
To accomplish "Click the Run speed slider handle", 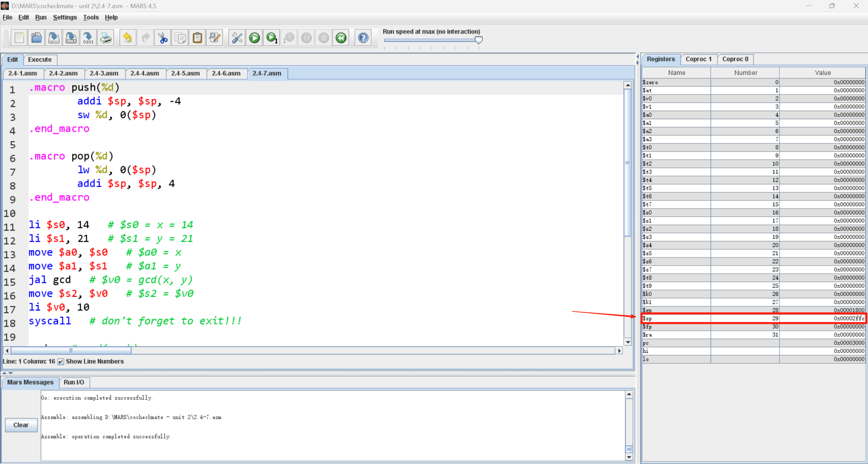I will point(478,40).
